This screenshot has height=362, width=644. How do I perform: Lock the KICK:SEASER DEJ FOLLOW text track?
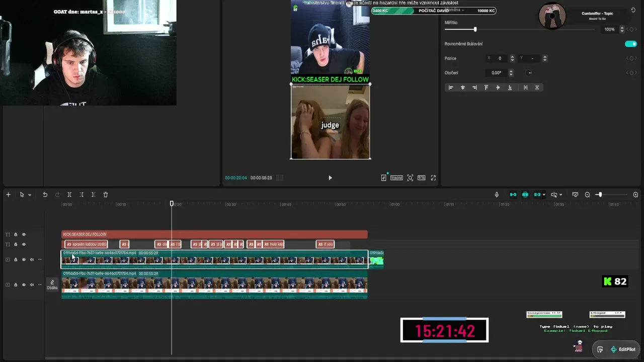pos(16,234)
